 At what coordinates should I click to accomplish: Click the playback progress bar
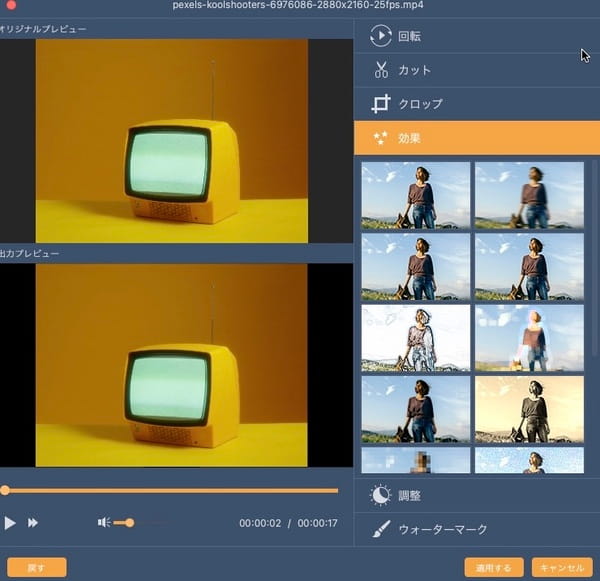click(x=171, y=490)
